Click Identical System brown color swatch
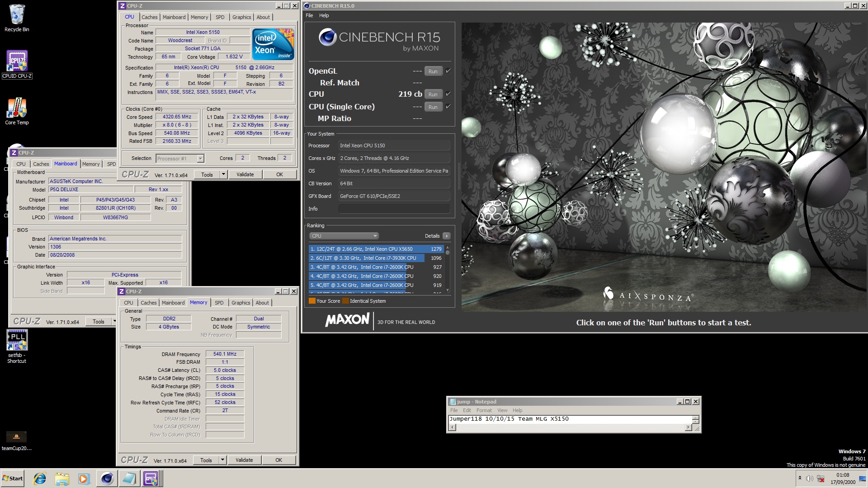Screen dimensions: 868x488 (x=346, y=301)
